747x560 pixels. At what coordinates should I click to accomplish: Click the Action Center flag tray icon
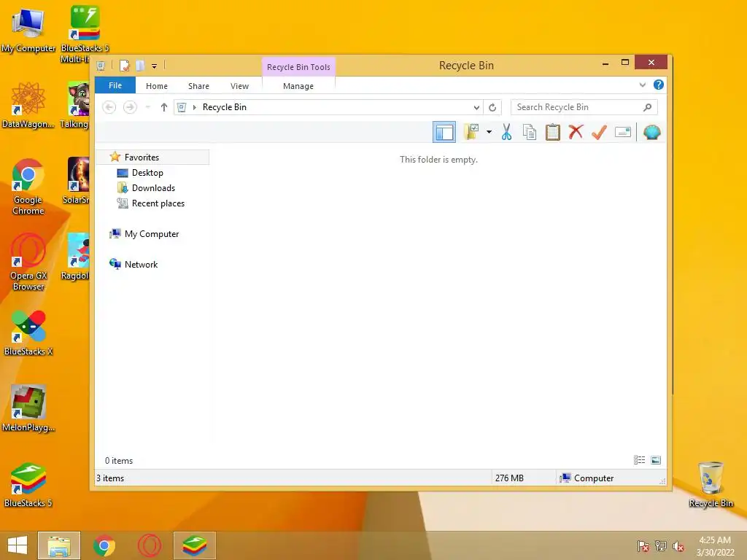point(643,546)
